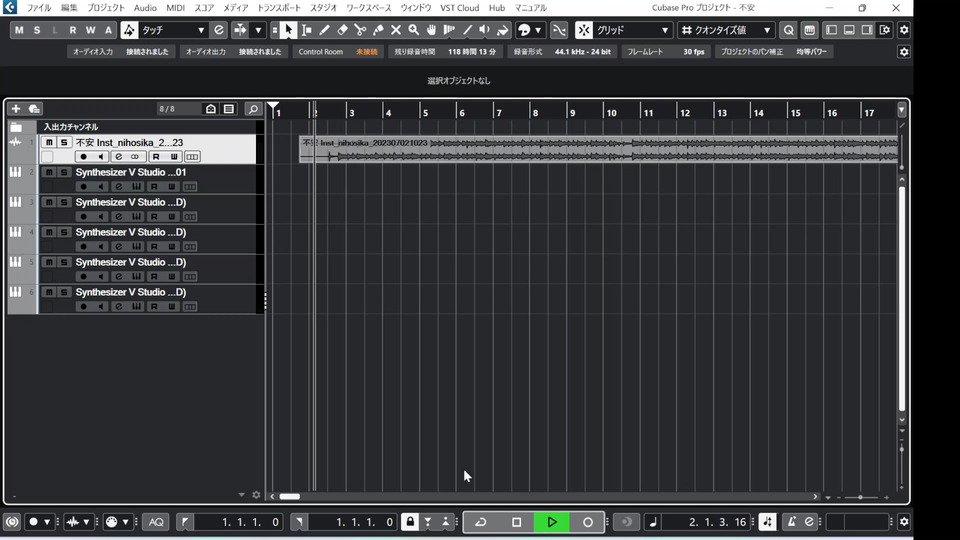Click the 録音形式 44.1 kHz - 24 bit field
The width and height of the screenshot is (960, 540).
563,52
